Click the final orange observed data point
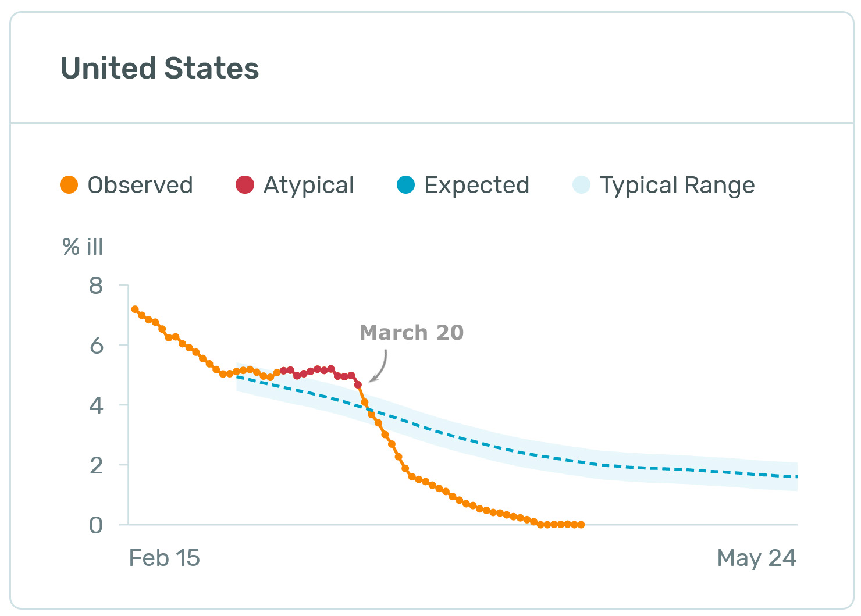Image resolution: width=861 pixels, height=616 pixels. point(581,525)
